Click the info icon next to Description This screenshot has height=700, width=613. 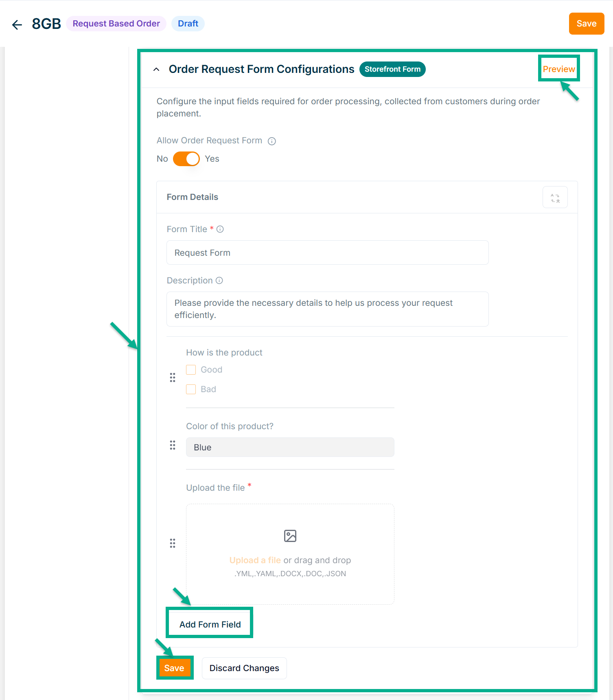[219, 281]
